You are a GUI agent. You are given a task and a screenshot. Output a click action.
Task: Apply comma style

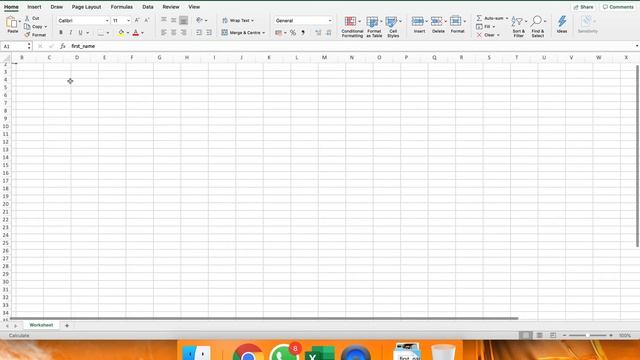click(303, 33)
